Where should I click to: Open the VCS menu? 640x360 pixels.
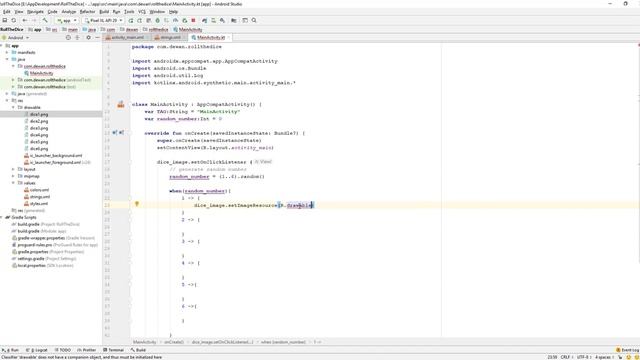coord(142,12)
